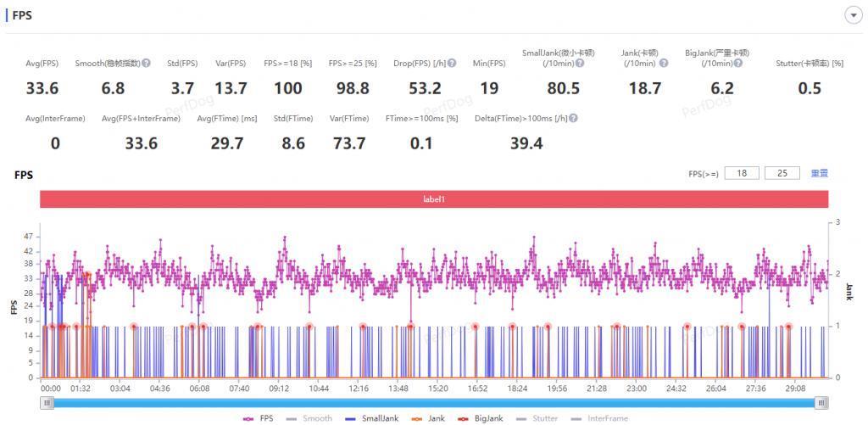
Task: Enable Stutter series in legend
Action: 537,418
